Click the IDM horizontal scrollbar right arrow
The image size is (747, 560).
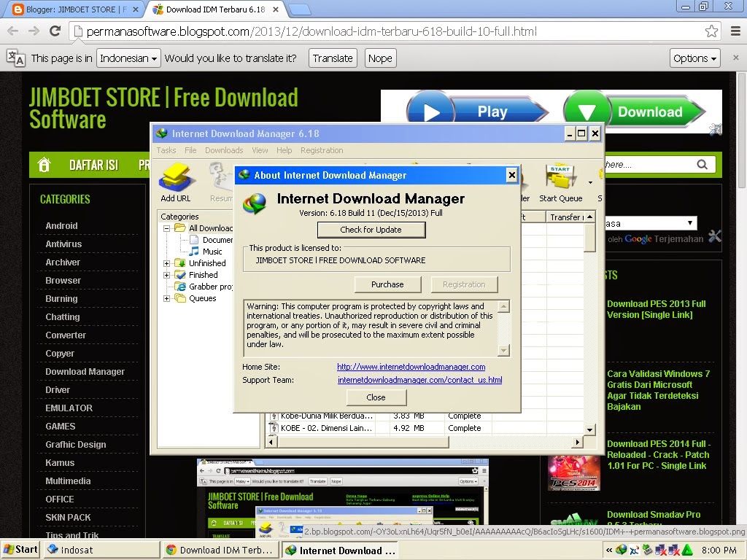tap(578, 442)
